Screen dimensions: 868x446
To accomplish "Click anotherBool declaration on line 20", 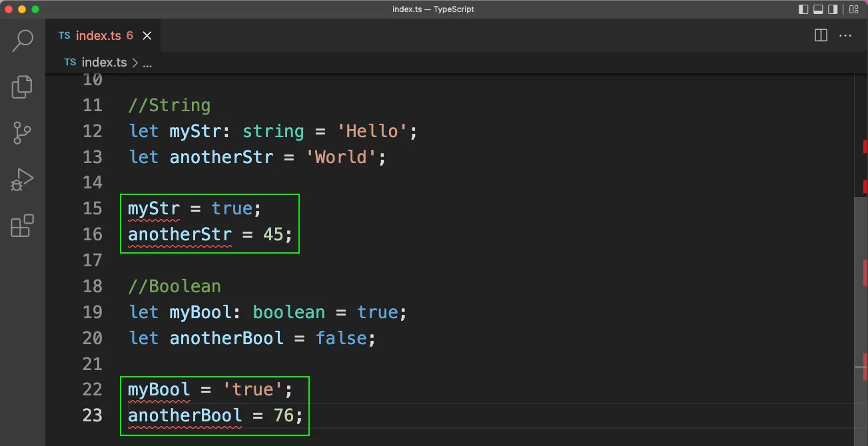I will 226,338.
